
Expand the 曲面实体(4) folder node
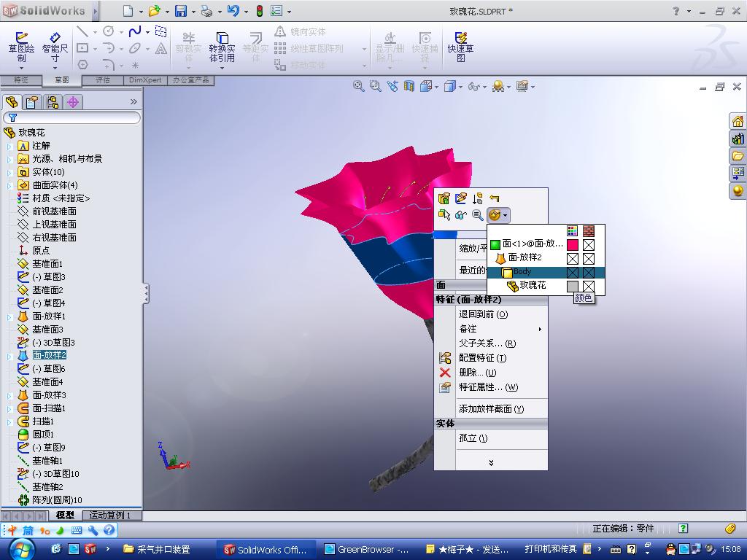(9, 185)
